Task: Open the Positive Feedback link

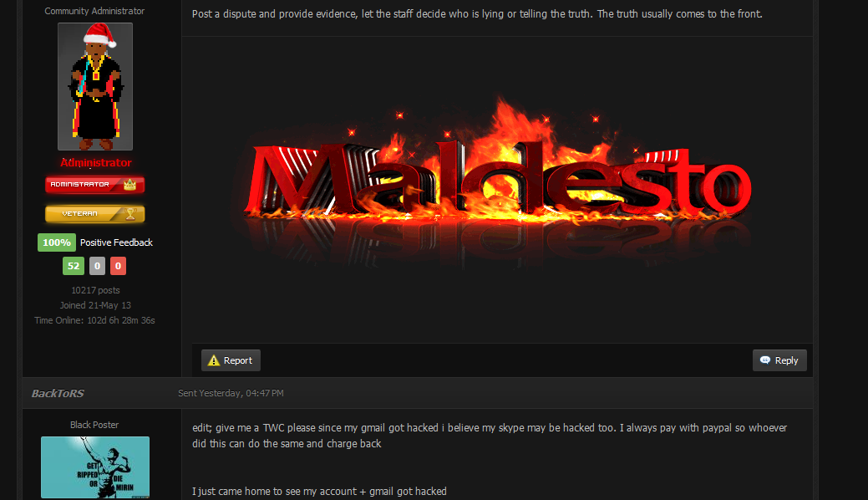Action: pos(116,242)
